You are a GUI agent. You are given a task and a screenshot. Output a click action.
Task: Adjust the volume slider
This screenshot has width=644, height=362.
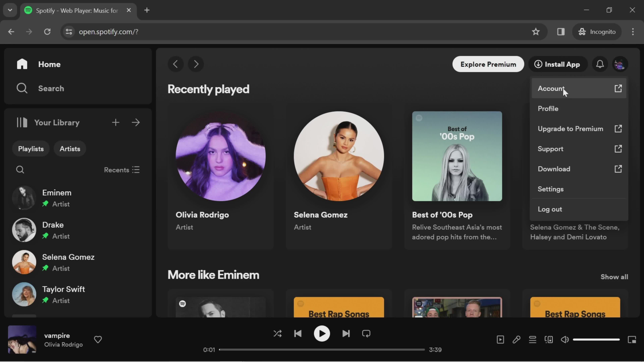pyautogui.click(x=596, y=340)
